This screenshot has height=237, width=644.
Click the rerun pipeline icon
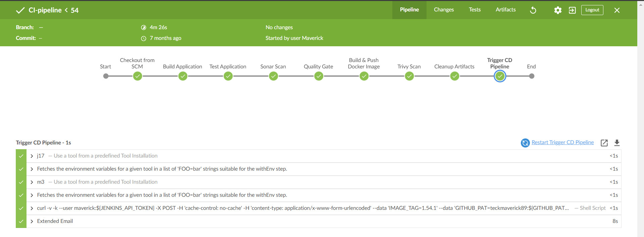533,10
